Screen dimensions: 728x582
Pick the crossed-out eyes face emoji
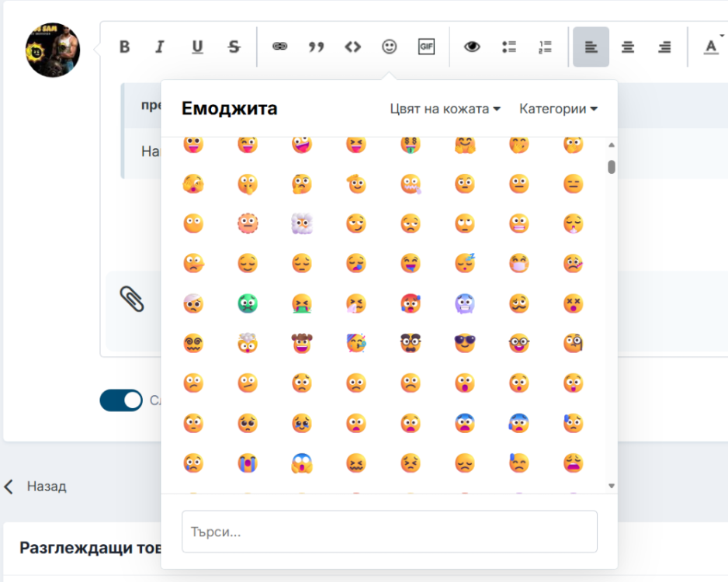click(574, 304)
